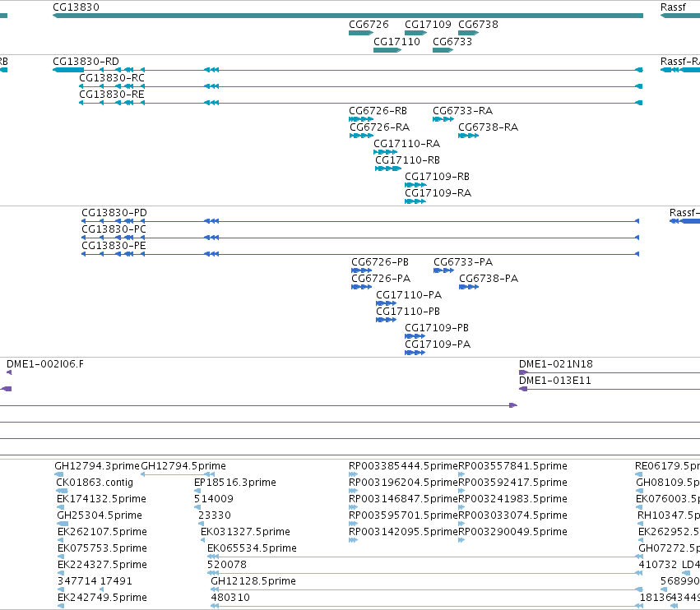
Task: Click the RP003385444.5prime EST label
Action: 403,466
